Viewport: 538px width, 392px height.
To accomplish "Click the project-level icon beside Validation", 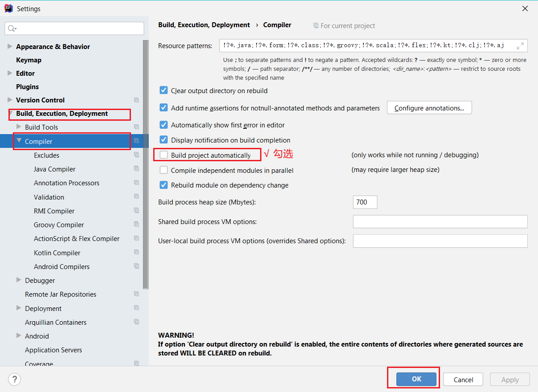I will 137,196.
